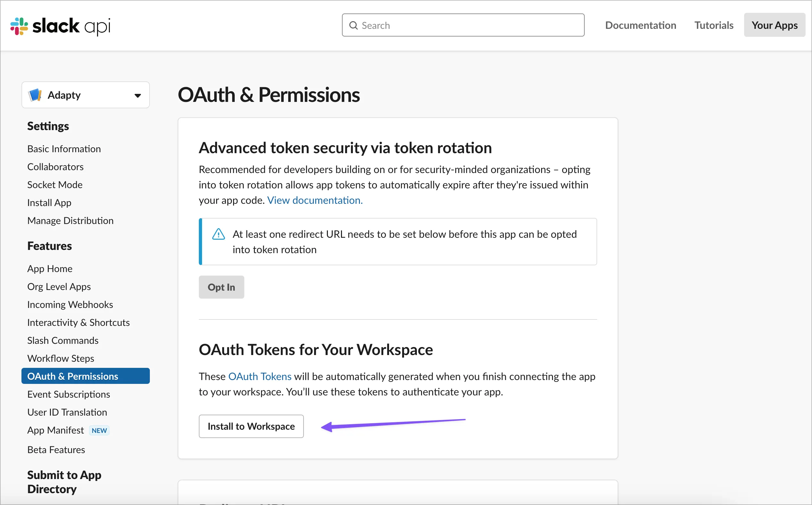Select Slash Commands in sidebar

[63, 340]
